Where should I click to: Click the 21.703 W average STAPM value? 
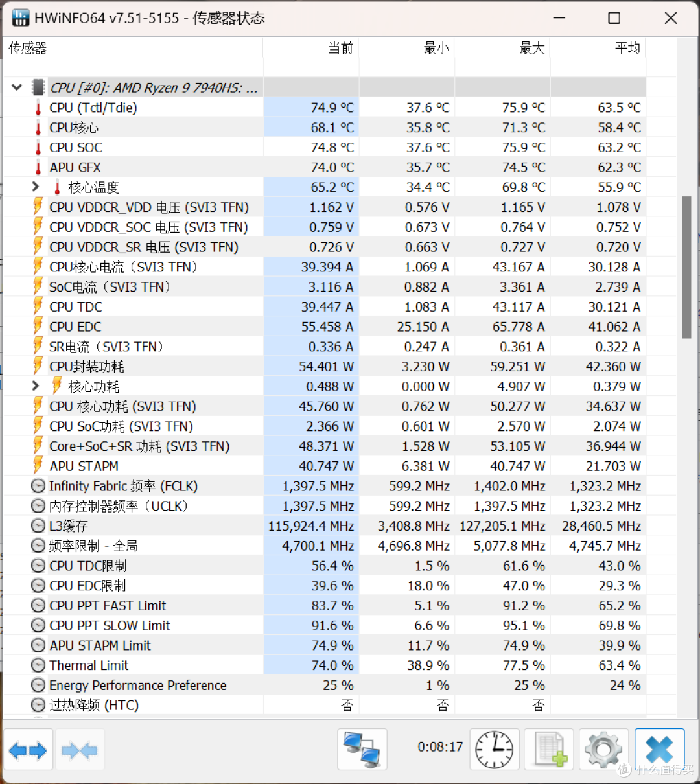[x=613, y=467]
